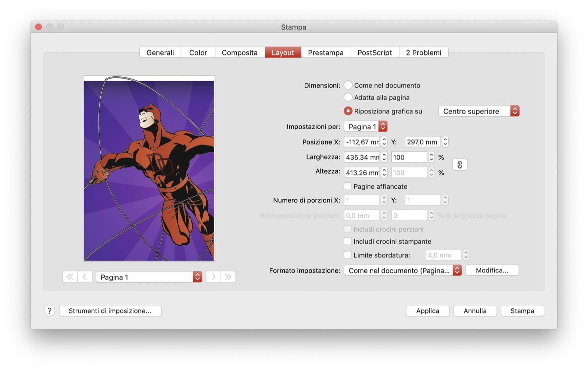Click the Larghezza percentage 100 field
This screenshot has height=370, width=588.
[409, 157]
